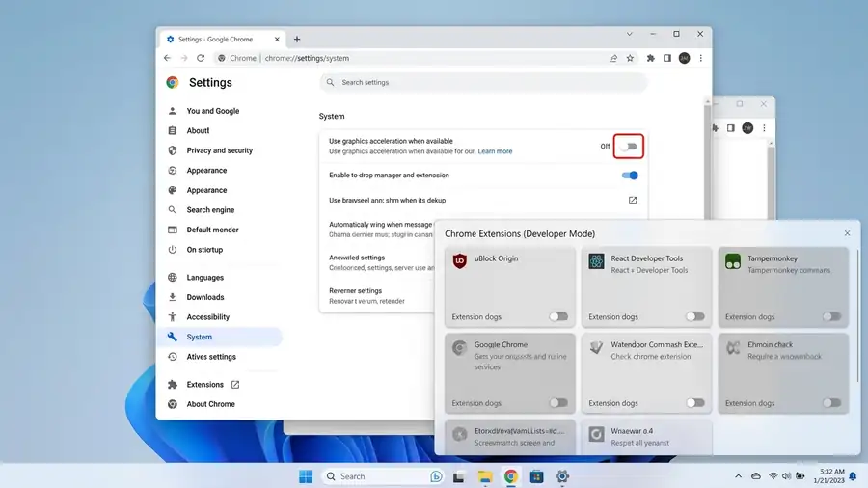The height and width of the screenshot is (488, 868).
Task: Click Learn more link under graphics acceleration
Action: point(495,151)
